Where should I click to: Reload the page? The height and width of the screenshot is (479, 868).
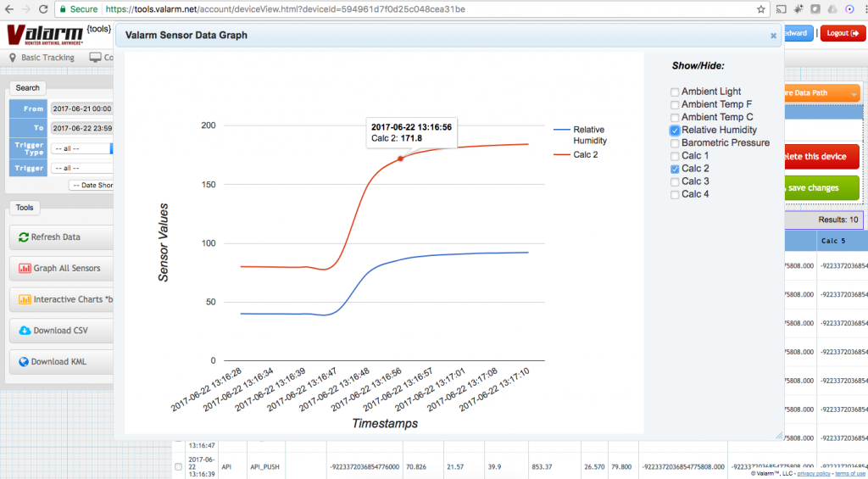click(x=43, y=9)
